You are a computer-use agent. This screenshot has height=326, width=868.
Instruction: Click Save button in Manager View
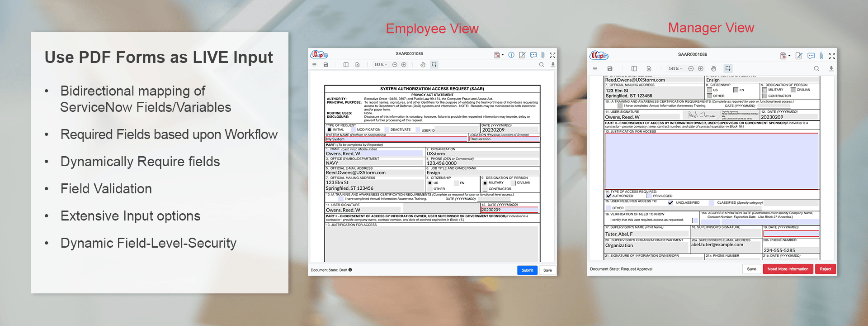click(751, 269)
